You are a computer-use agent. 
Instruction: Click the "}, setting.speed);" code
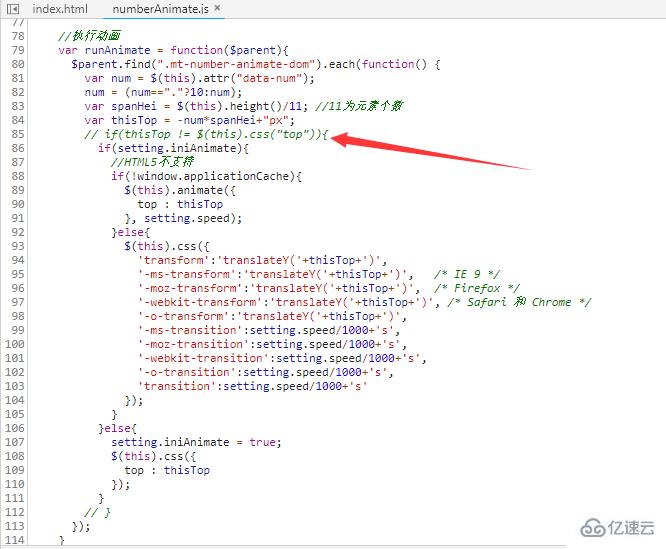pos(183,218)
